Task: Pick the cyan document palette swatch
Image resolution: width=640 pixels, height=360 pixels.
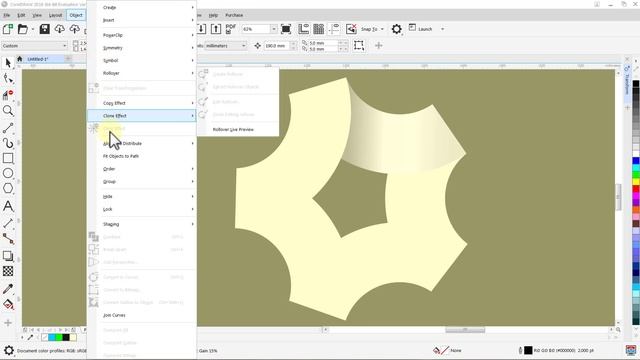Action: [x=52, y=338]
